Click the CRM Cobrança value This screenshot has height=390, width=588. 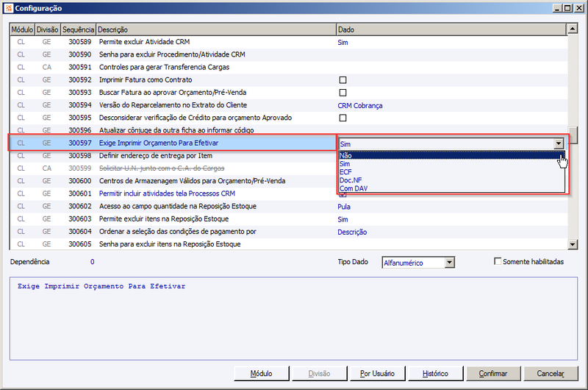pyautogui.click(x=360, y=105)
